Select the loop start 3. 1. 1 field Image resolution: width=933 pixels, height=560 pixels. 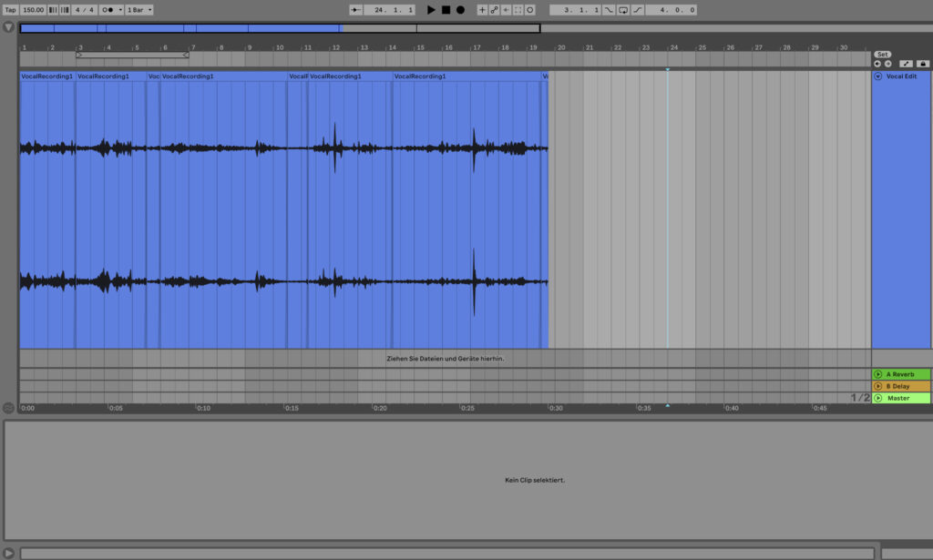point(575,10)
